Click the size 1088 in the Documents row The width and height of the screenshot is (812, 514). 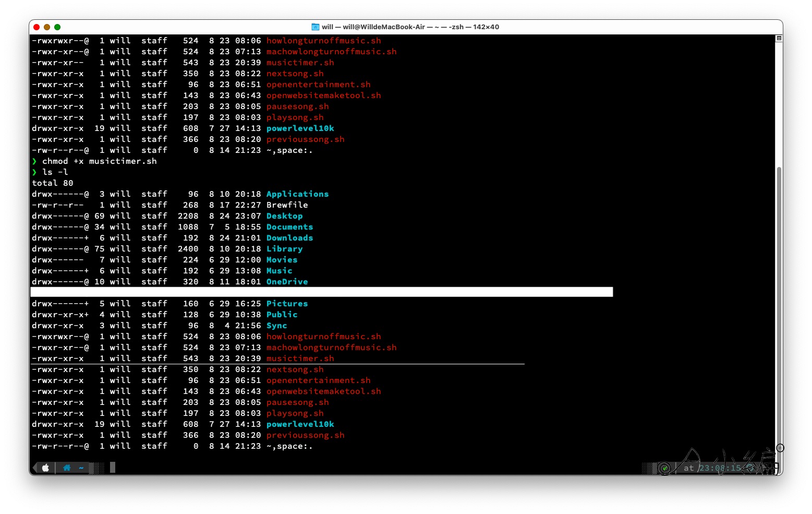click(x=188, y=227)
